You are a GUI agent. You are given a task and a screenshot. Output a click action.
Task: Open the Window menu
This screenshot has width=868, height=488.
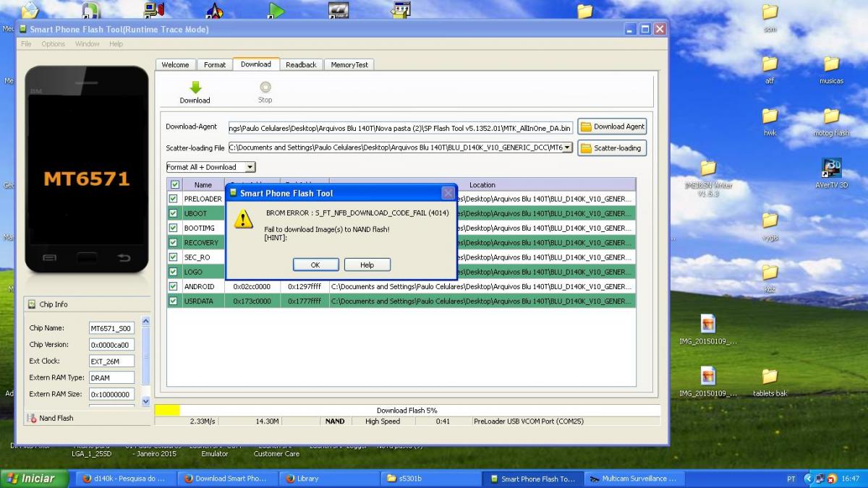[87, 44]
